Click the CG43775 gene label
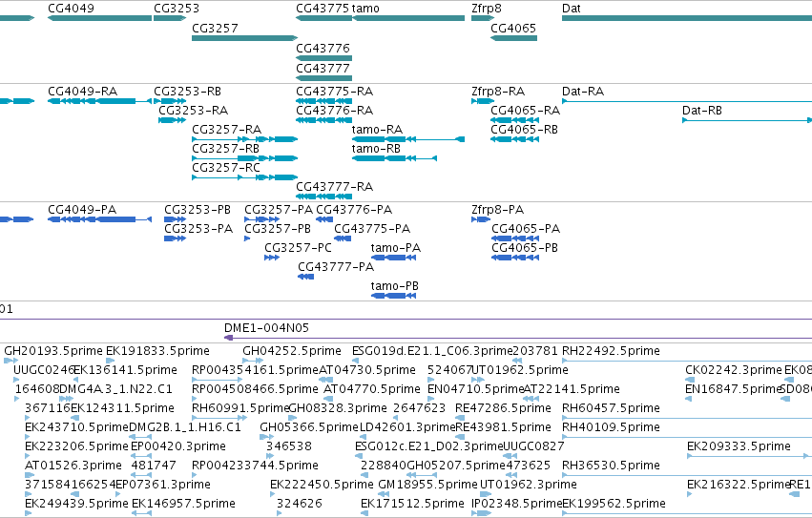The height and width of the screenshot is (518, 812). pos(323,9)
